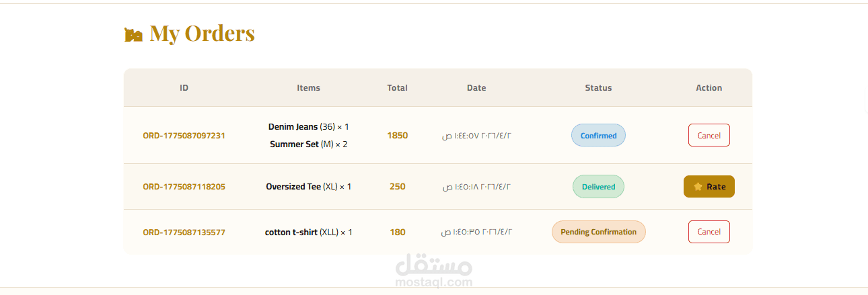
Task: Cancel order ORD-1775087097231
Action: (709, 135)
